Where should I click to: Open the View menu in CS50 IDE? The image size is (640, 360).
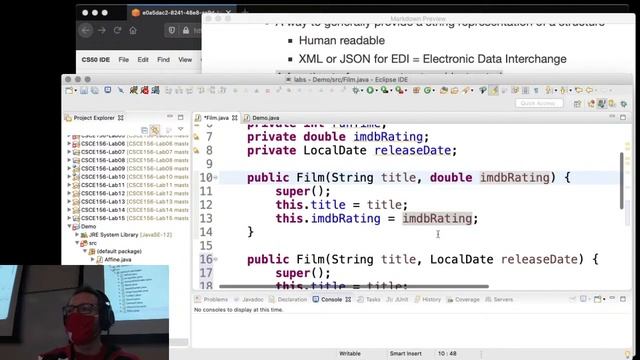185,60
